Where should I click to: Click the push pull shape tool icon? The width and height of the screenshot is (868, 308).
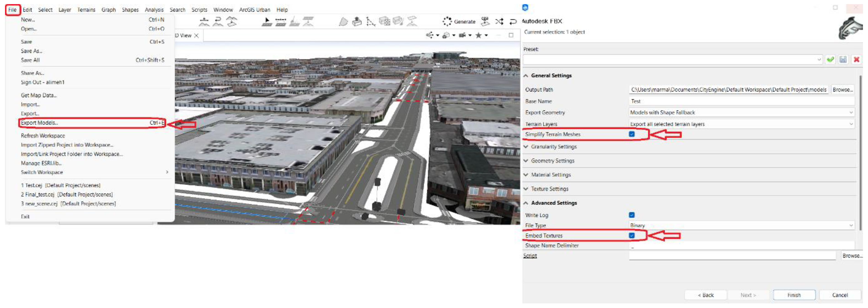click(356, 21)
